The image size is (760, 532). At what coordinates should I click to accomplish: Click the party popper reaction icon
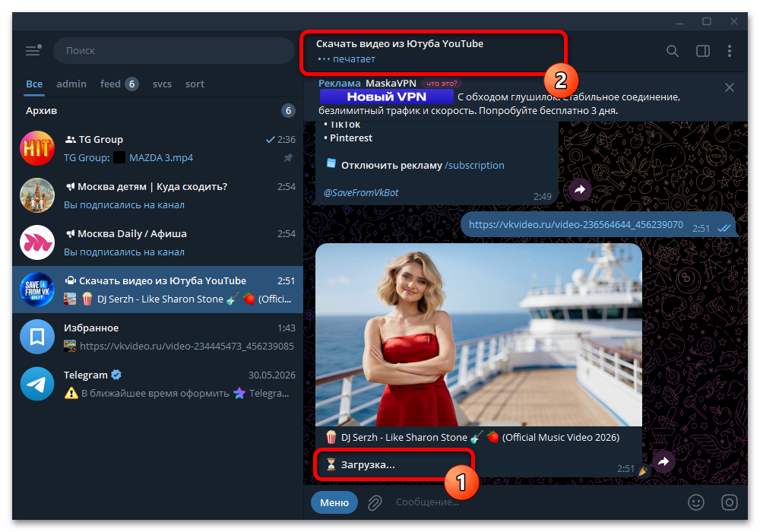pyautogui.click(x=643, y=470)
